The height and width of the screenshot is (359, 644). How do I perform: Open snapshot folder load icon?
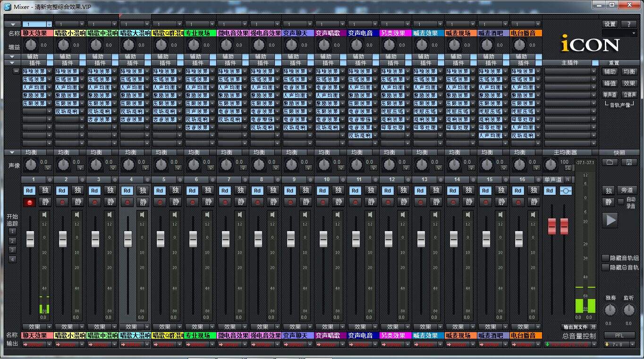pyautogui.click(x=610, y=162)
